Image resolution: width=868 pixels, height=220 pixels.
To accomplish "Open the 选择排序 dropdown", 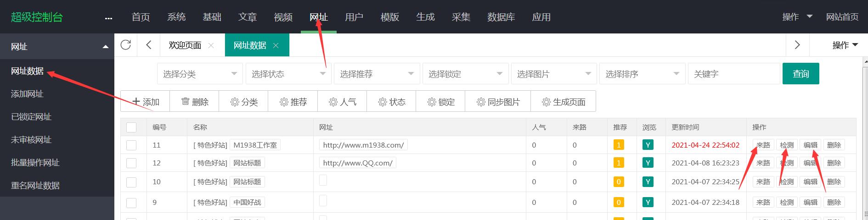I will coord(642,74).
